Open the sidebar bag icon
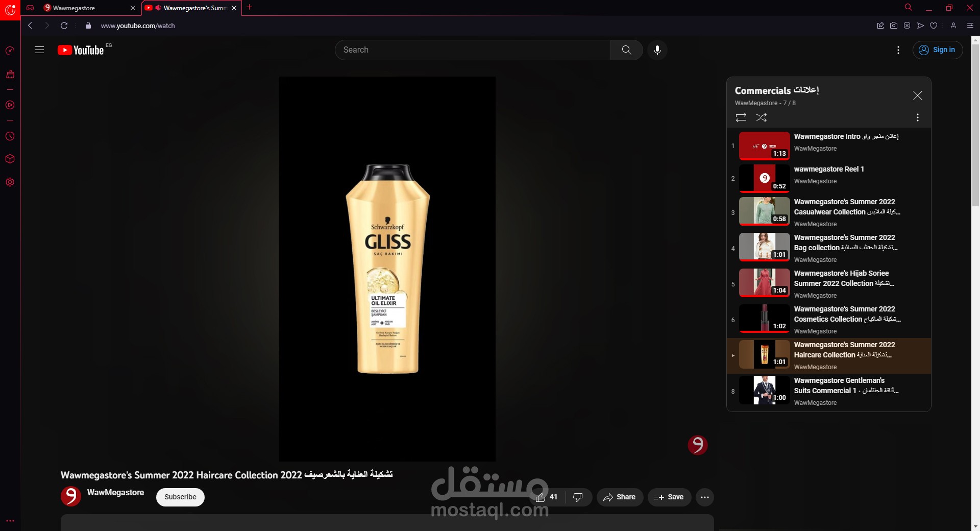The height and width of the screenshot is (531, 980). 10,75
